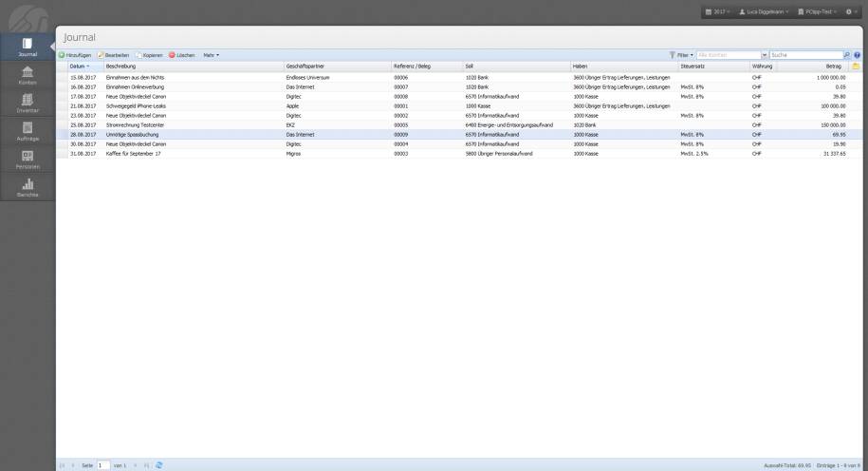Open the Aufträge section in sidebar

click(28, 132)
